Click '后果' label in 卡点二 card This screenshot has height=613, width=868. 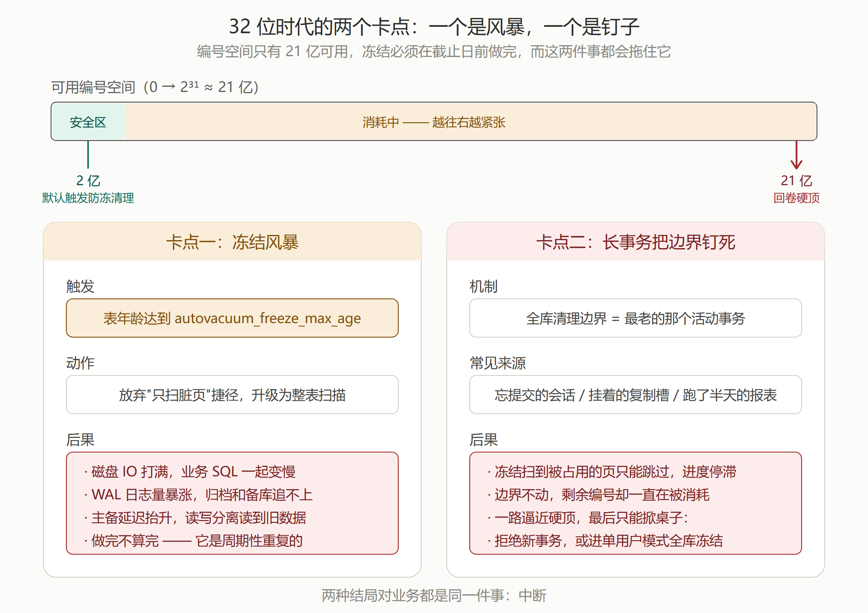(x=484, y=439)
